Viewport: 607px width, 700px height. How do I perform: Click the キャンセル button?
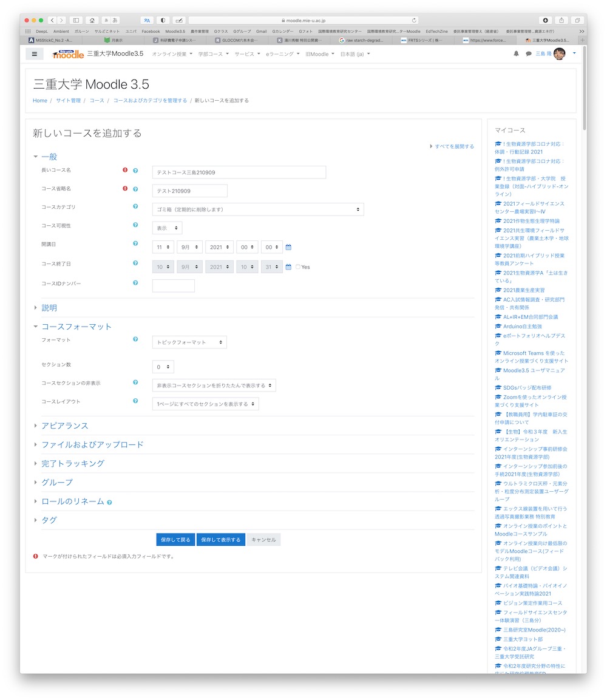click(263, 540)
